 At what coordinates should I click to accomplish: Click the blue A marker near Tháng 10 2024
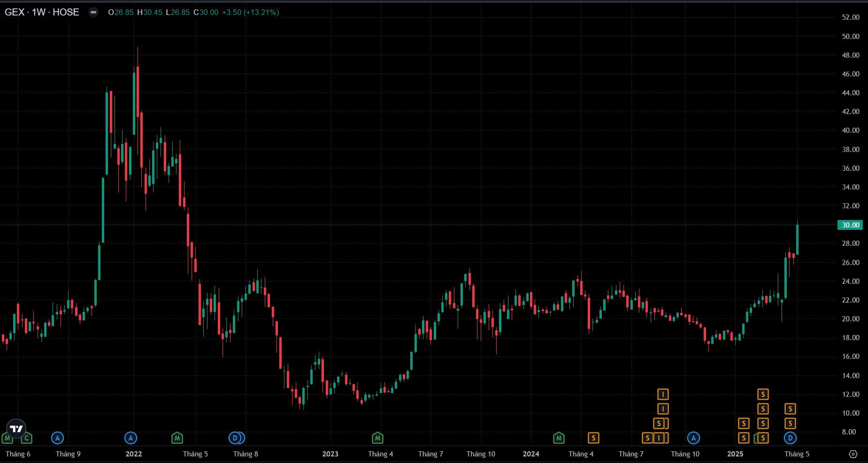[693, 438]
